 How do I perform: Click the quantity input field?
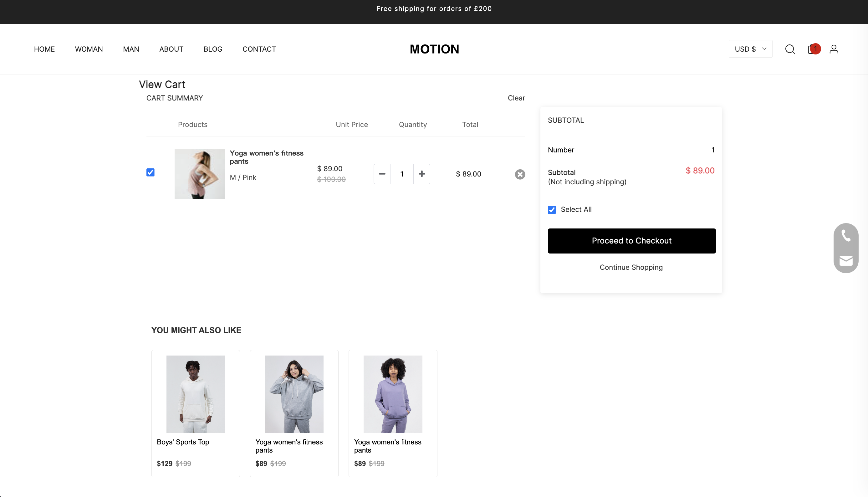click(x=402, y=174)
